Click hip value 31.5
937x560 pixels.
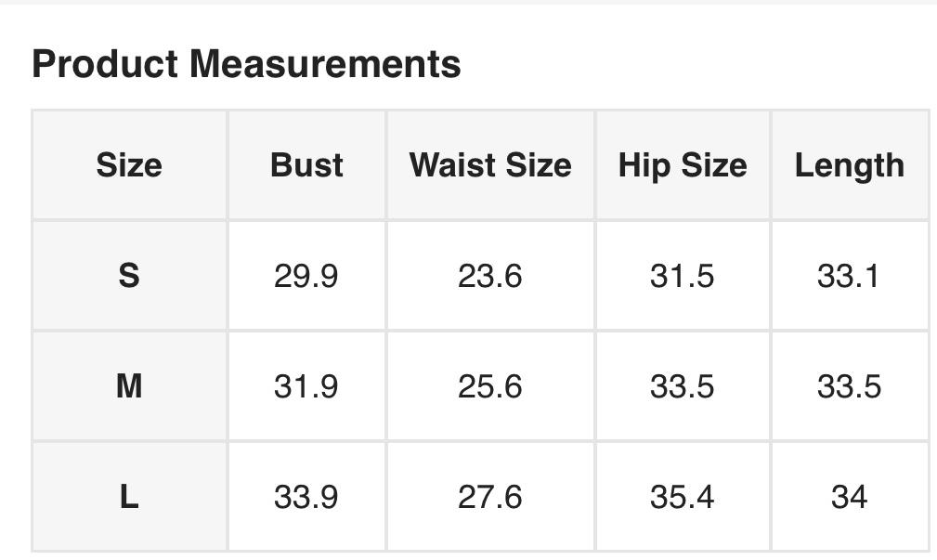click(x=683, y=276)
